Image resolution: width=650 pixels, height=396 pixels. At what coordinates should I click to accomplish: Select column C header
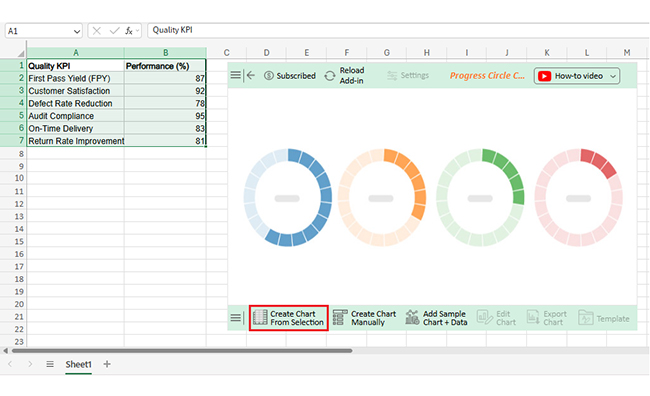pyautogui.click(x=226, y=53)
